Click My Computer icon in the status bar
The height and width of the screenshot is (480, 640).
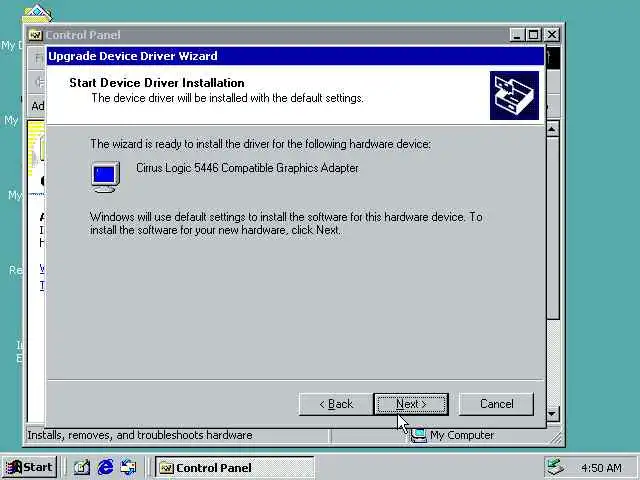point(418,436)
